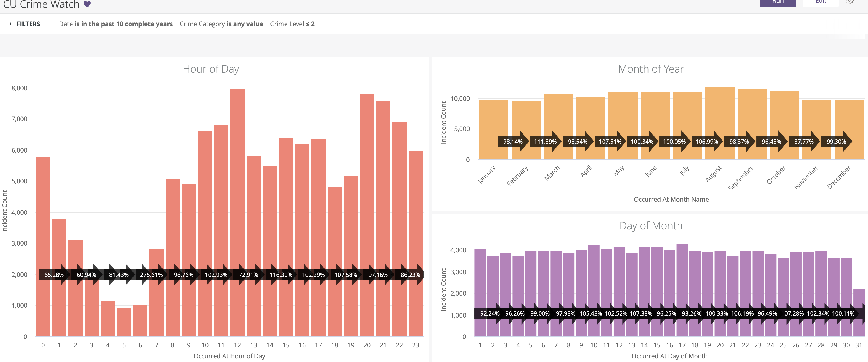Click the 116.30% arrow label
The image size is (868, 362).
(281, 275)
